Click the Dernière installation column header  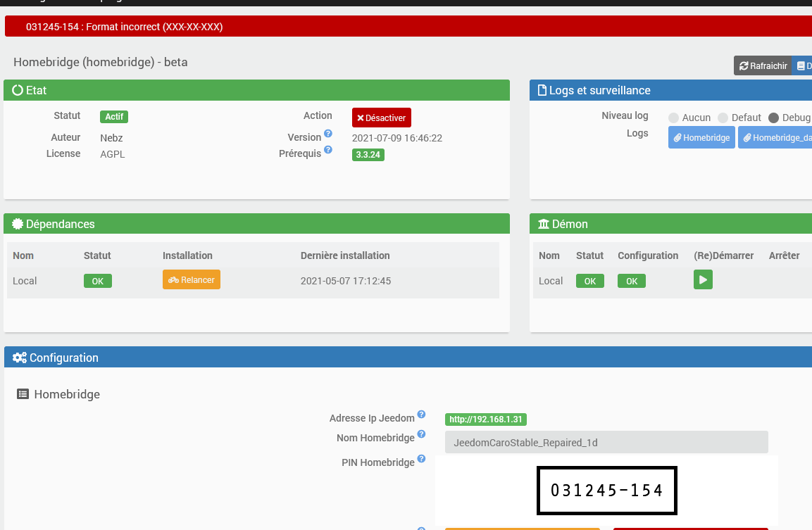tap(345, 255)
